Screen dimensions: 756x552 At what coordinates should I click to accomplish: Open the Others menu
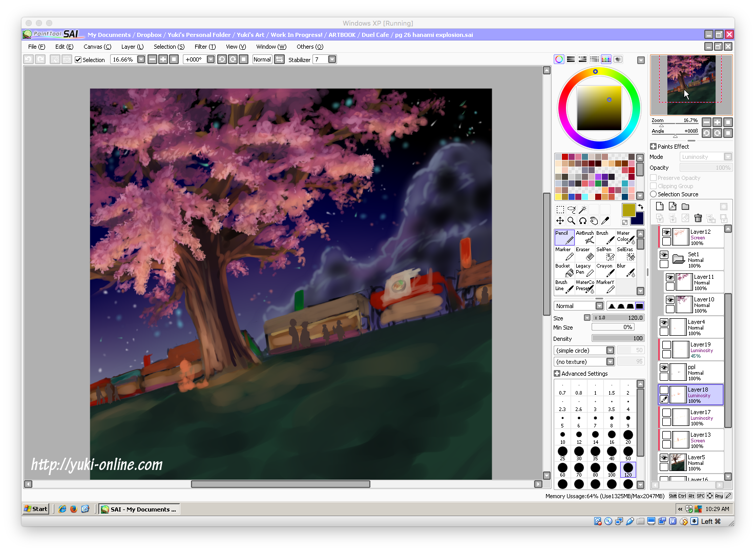pyautogui.click(x=310, y=47)
